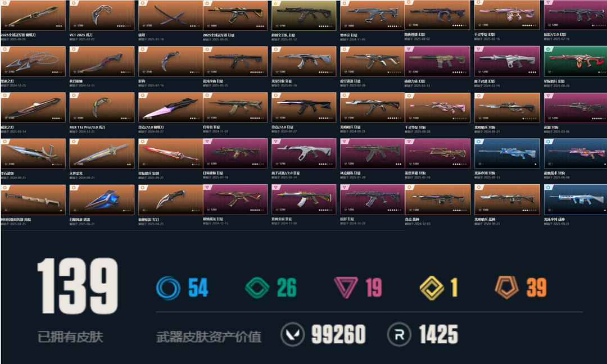This screenshot has width=607, height=364.
Task: Click the pink triangle tier icon beside 19
Action: (x=345, y=288)
